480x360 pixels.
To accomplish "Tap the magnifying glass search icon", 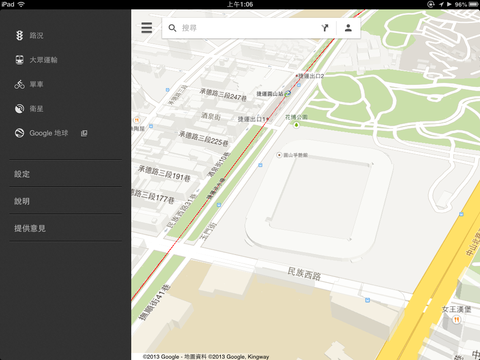I will pyautogui.click(x=172, y=28).
